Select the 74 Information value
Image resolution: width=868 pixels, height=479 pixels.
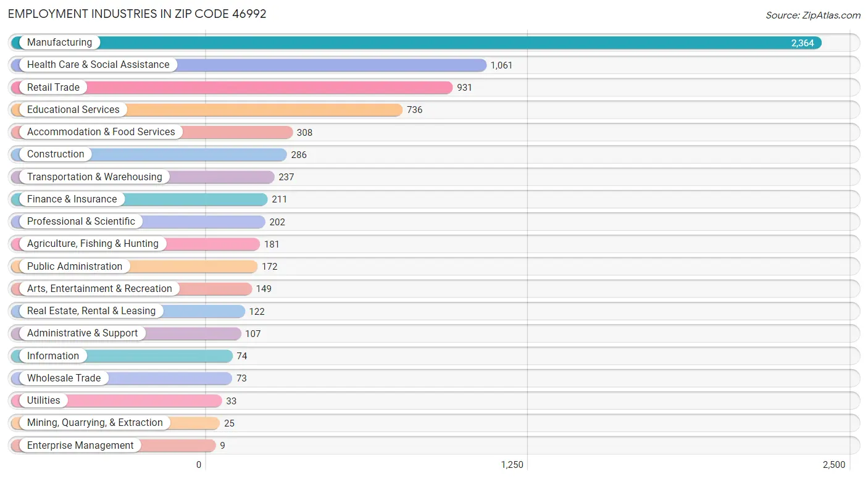tap(242, 356)
